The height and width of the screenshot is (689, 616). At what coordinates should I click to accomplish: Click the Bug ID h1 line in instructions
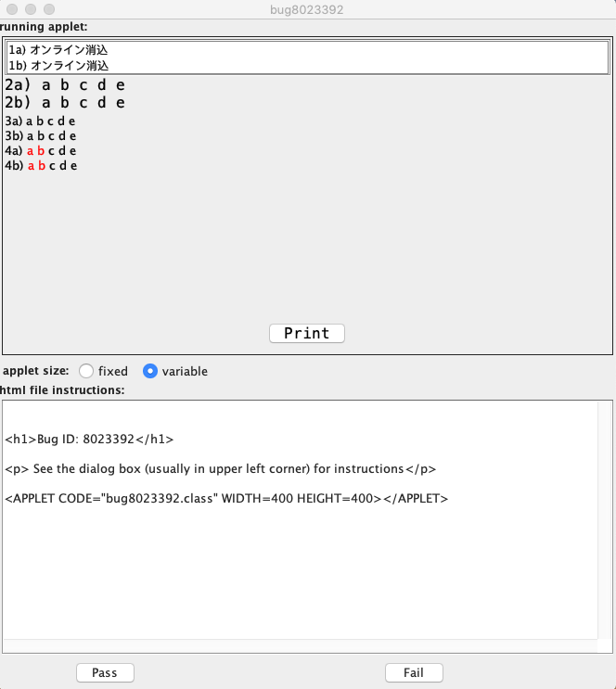[x=89, y=440]
